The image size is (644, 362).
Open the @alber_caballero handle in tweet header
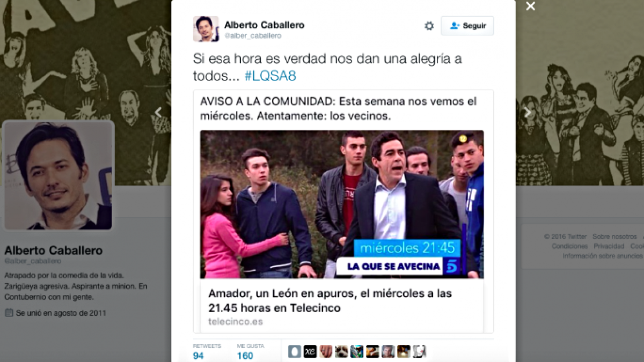(253, 35)
